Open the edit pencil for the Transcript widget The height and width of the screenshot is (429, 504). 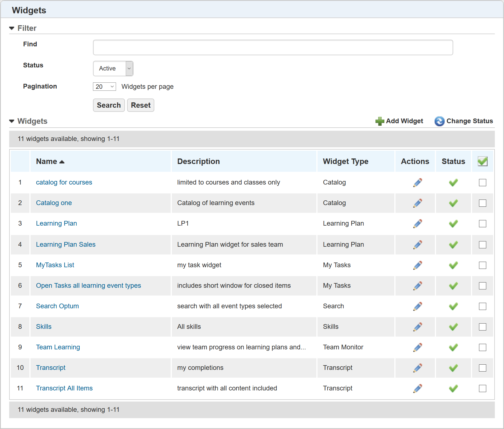417,368
